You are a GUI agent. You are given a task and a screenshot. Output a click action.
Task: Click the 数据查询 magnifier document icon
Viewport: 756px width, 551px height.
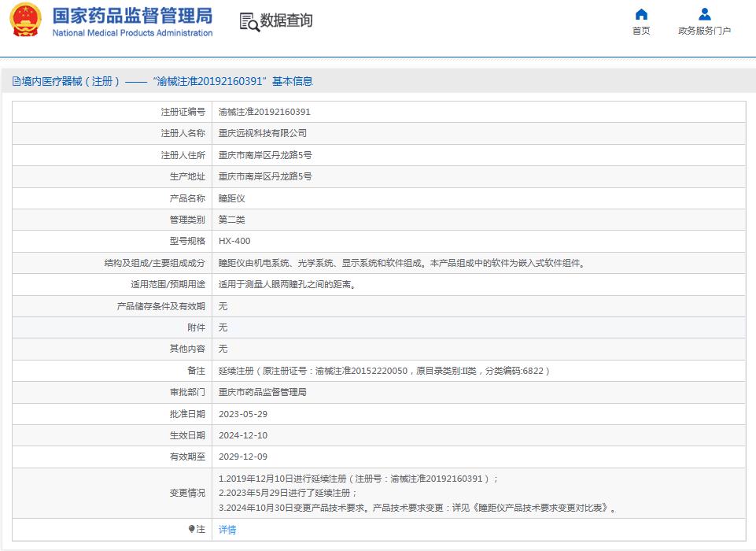(249, 22)
